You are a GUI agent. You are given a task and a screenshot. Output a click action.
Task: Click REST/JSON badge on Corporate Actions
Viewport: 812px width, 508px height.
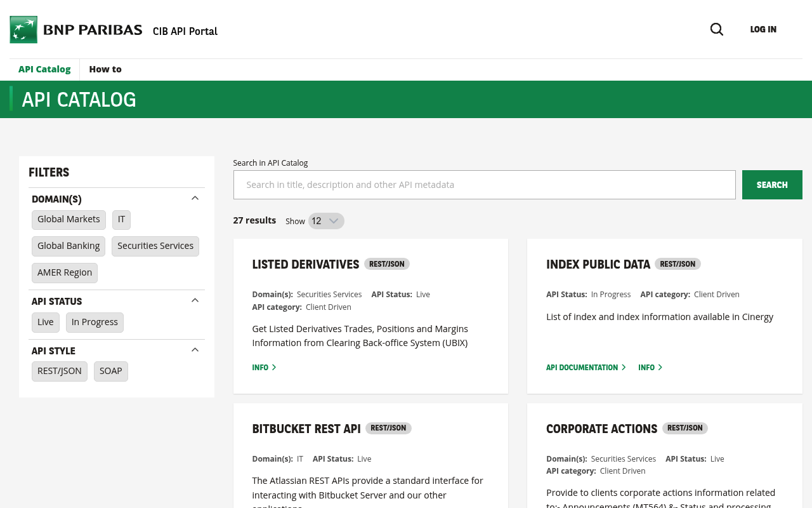click(x=685, y=429)
